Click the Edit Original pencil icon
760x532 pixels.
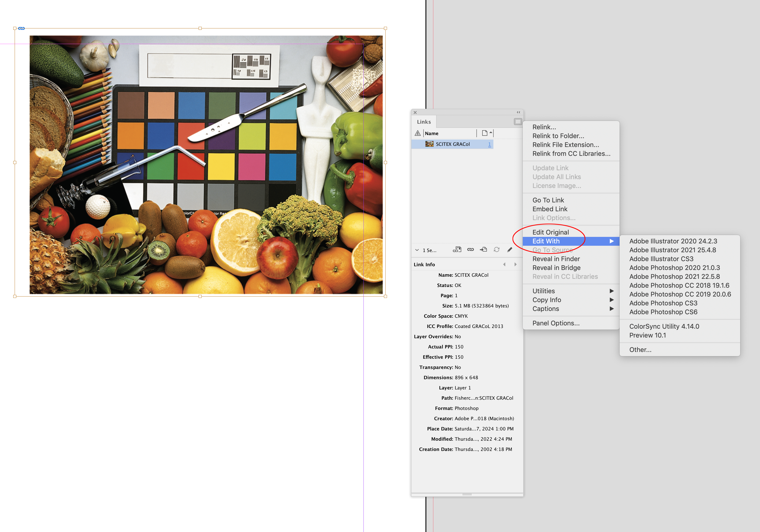509,250
